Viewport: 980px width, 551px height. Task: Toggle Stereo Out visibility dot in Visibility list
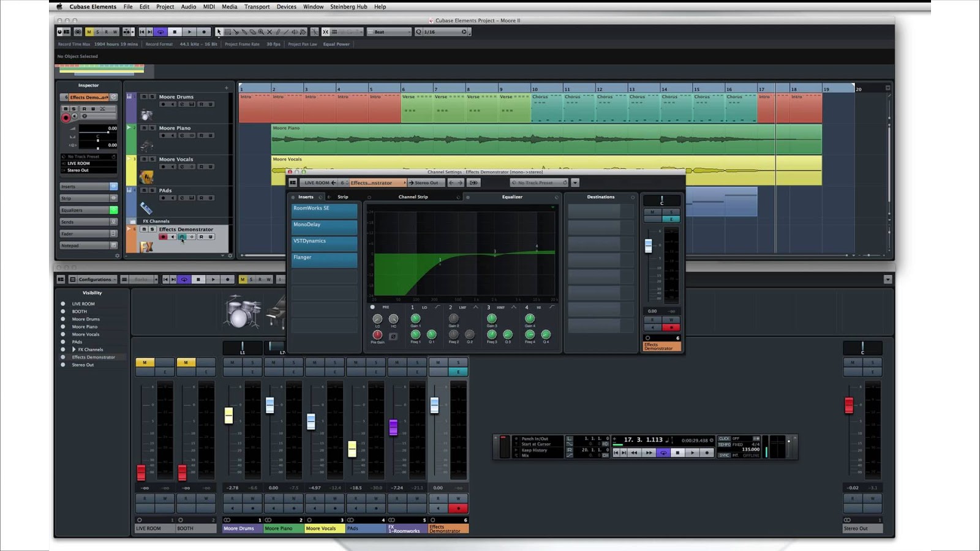[x=62, y=365]
